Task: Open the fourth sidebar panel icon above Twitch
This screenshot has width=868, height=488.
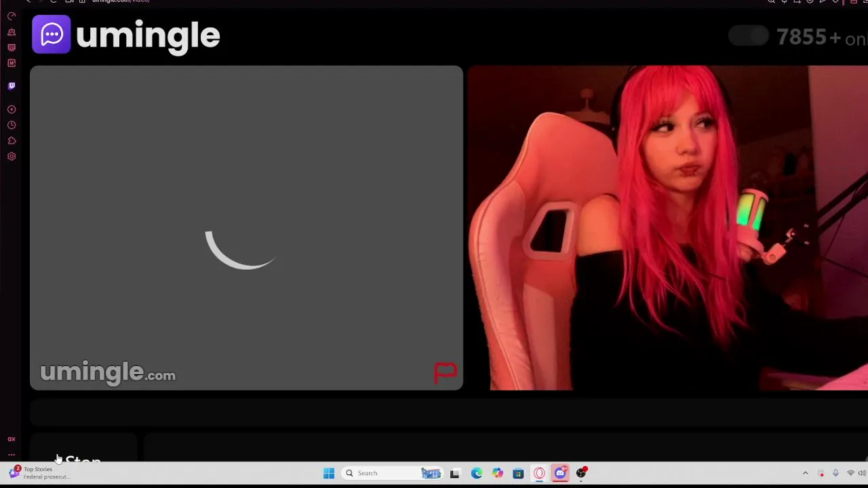Action: click(12, 63)
